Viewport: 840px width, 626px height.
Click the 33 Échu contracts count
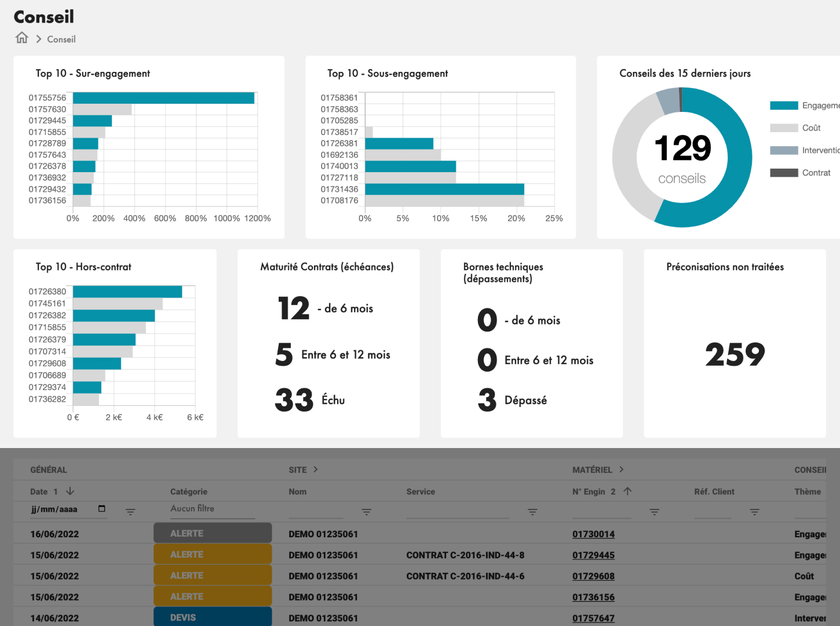[x=294, y=400]
